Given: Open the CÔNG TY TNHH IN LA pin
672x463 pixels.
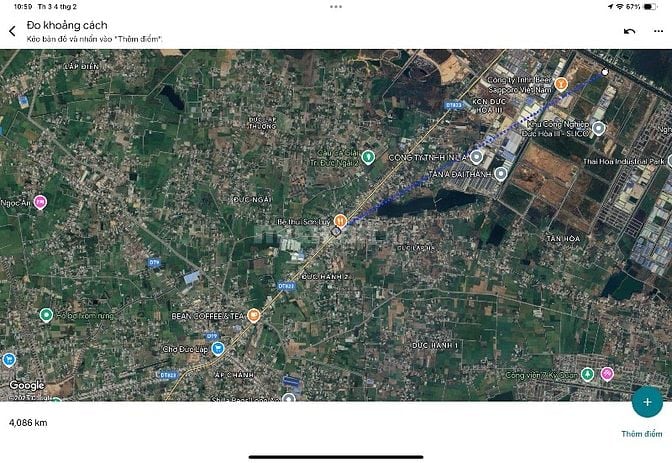Looking at the screenshot, I should 476,157.
